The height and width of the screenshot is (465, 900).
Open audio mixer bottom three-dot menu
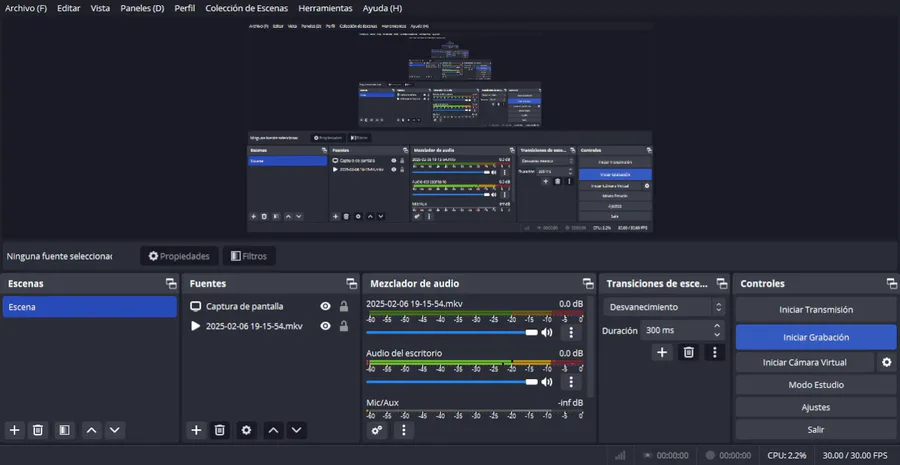click(404, 430)
